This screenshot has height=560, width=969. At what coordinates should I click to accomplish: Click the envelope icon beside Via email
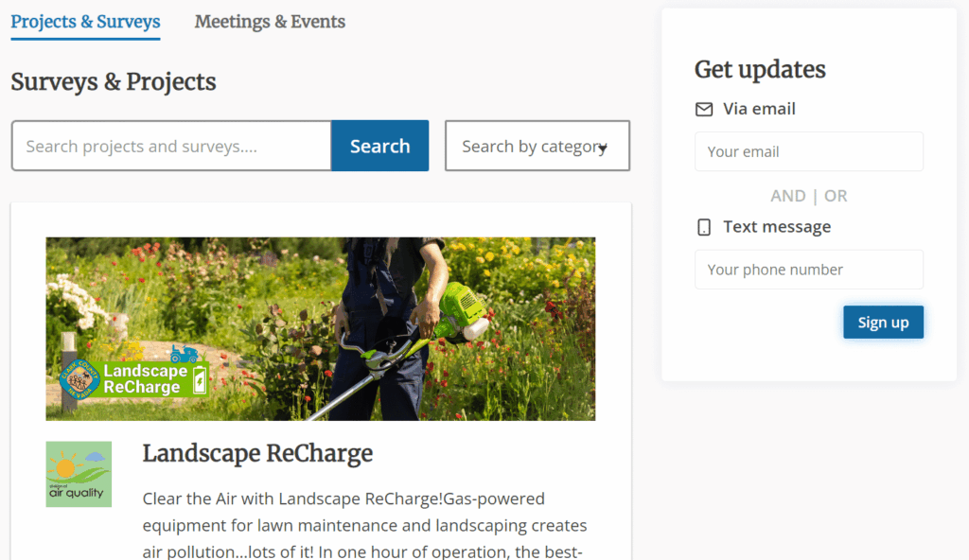point(704,110)
